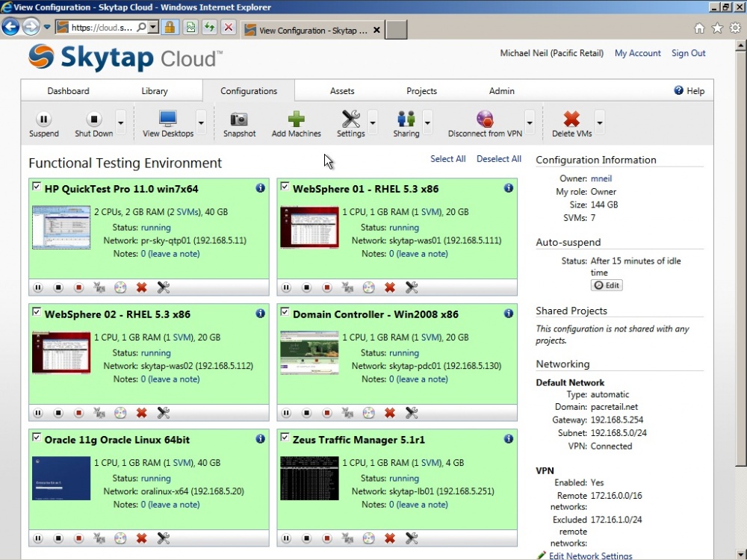Open the Settings tools icon
Image resolution: width=747 pixels, height=560 pixels.
click(350, 119)
